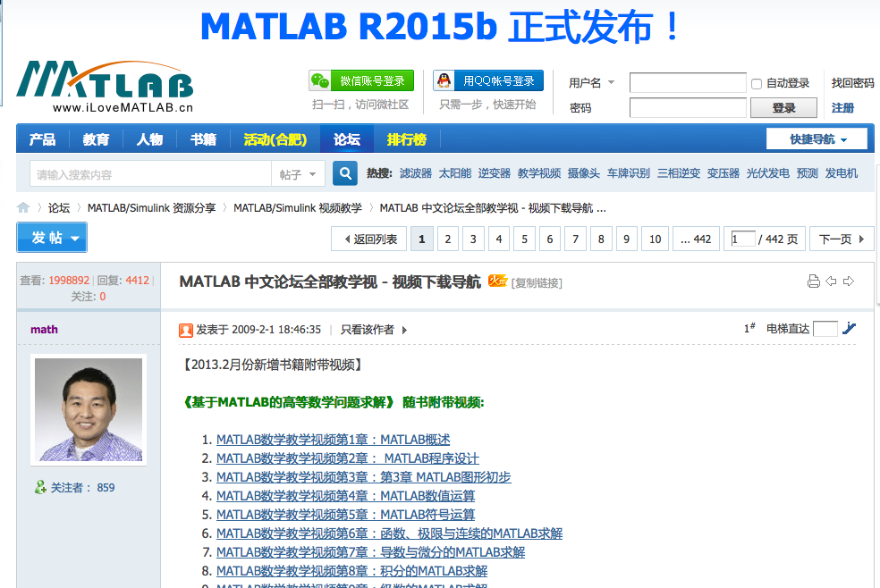Open video link 第4章：MATLAB数值运算
This screenshot has width=880, height=588.
coord(346,496)
